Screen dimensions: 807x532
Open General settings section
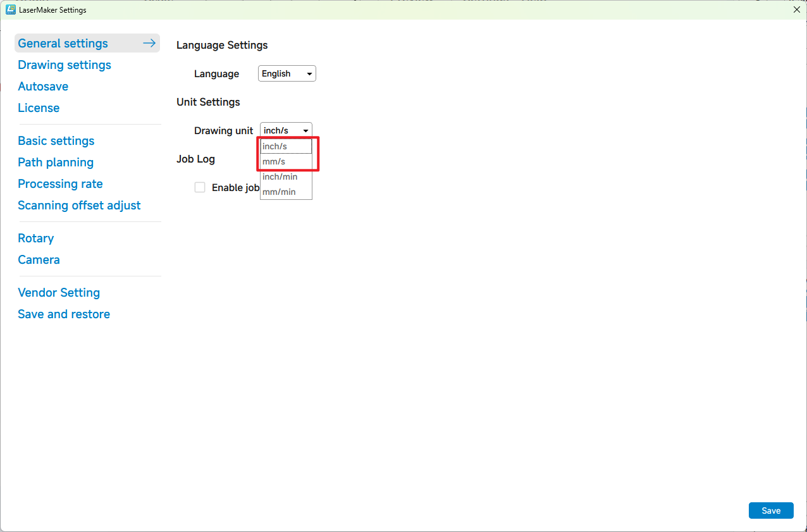click(87, 43)
